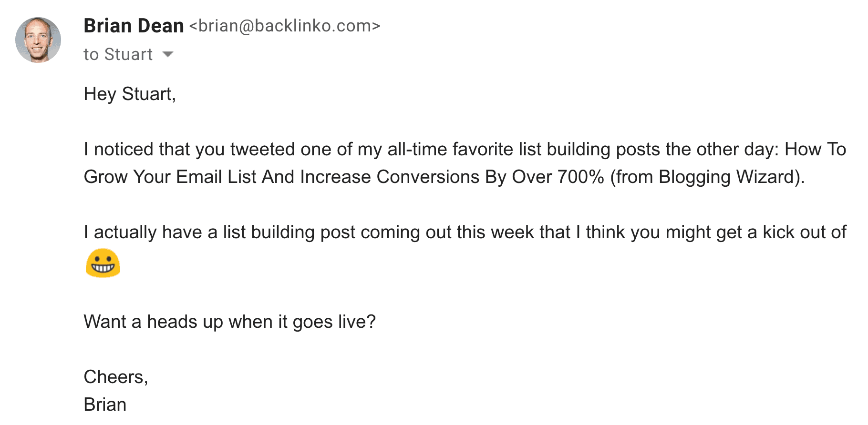Click the 'to Stuart' recipient text
The image size is (868, 425).
point(118,54)
